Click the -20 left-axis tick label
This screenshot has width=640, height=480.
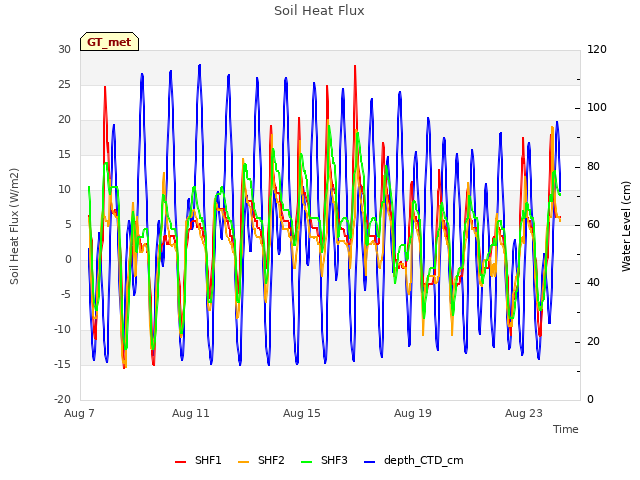[x=62, y=400]
